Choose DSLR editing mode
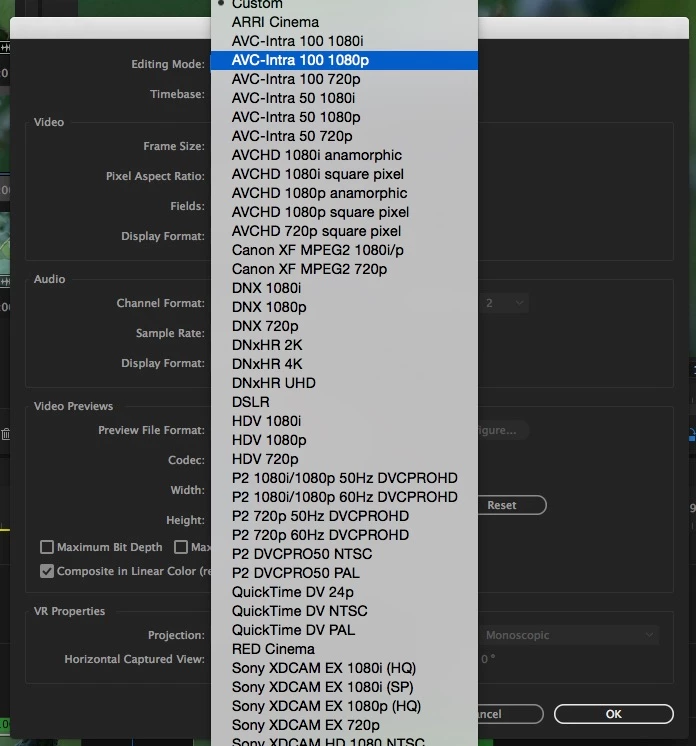The height and width of the screenshot is (746, 696). tap(344, 402)
